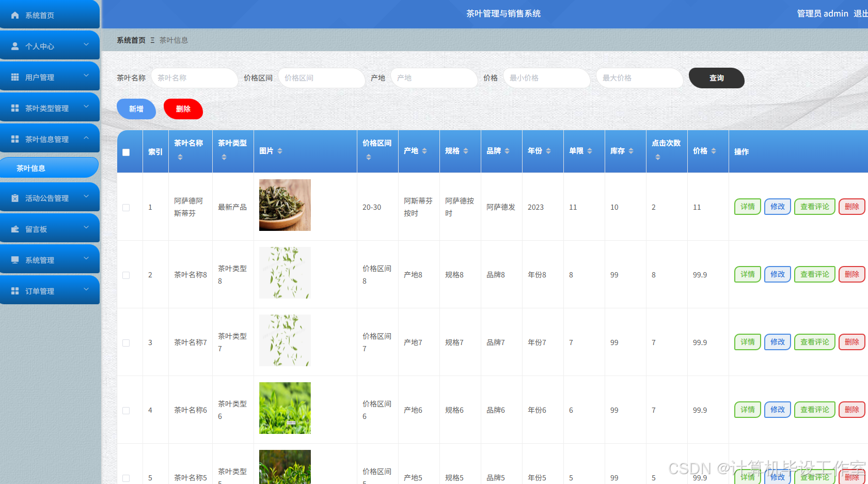Sort table by 价格区间 column arrows

tap(369, 157)
